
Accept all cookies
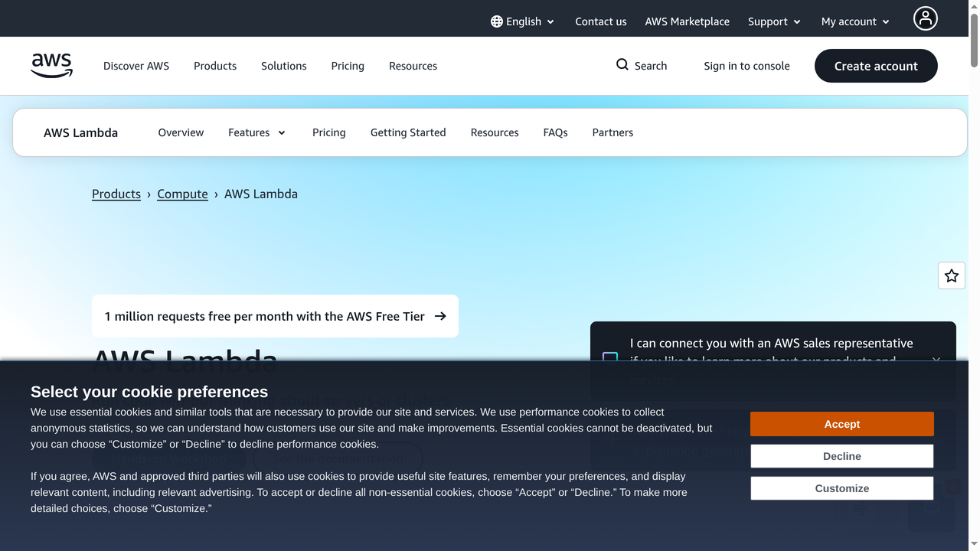pos(841,423)
